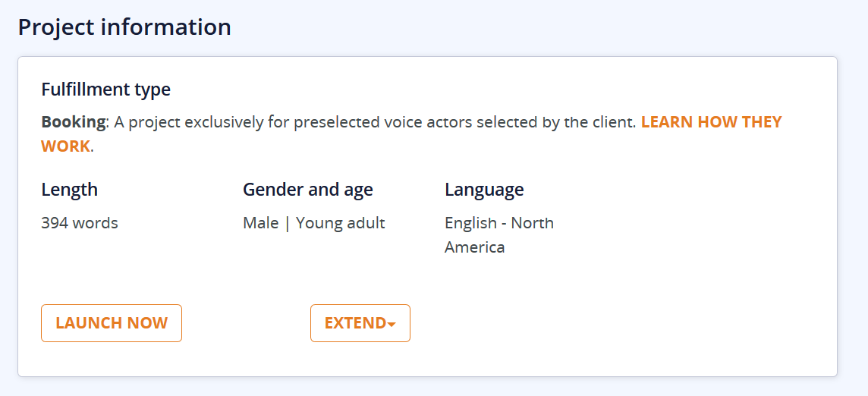The image size is (868, 396).
Task: Click the Language heading
Action: pyautogui.click(x=484, y=190)
